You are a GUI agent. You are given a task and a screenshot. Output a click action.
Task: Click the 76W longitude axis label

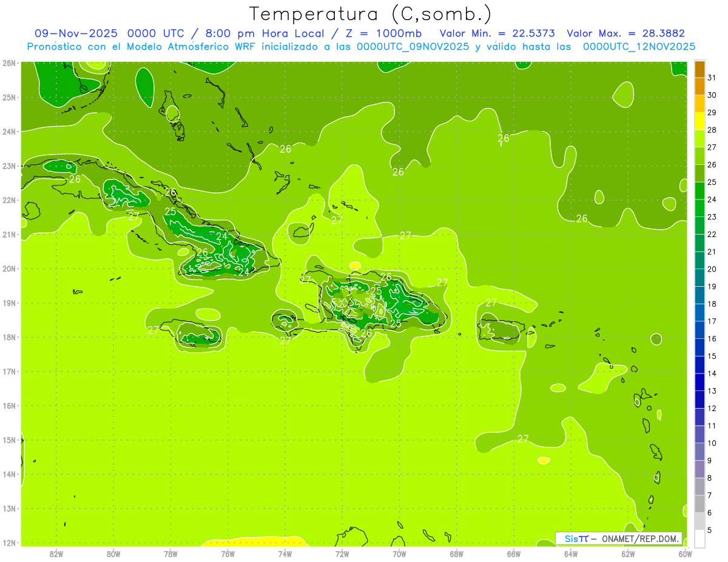[x=228, y=554]
